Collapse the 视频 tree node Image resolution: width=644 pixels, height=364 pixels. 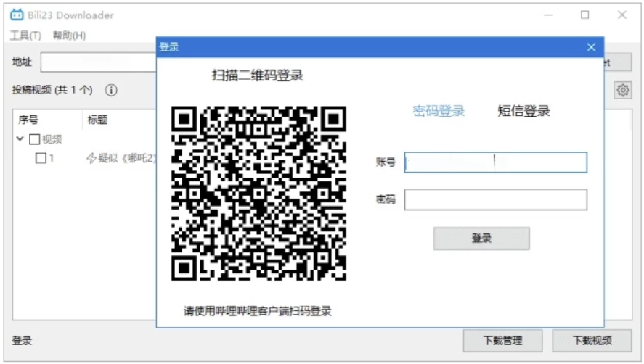pos(20,139)
